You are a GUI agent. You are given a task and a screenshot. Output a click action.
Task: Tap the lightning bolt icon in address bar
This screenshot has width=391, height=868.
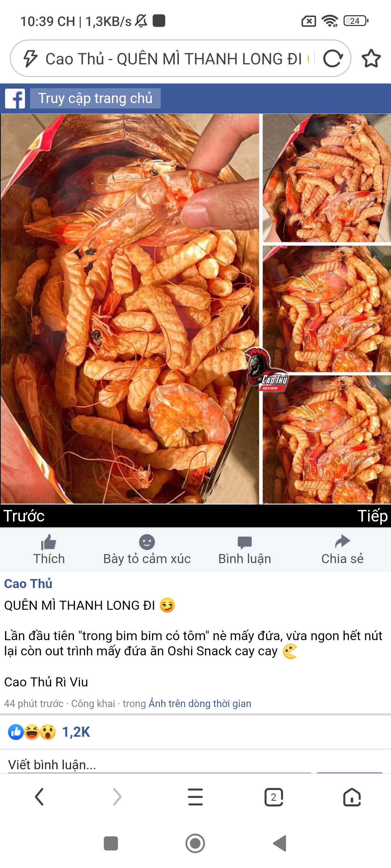click(30, 59)
